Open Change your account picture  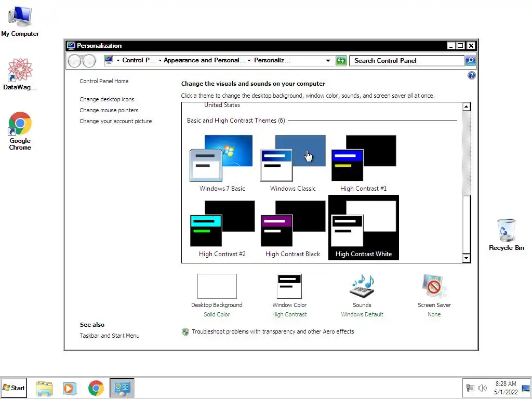click(116, 121)
